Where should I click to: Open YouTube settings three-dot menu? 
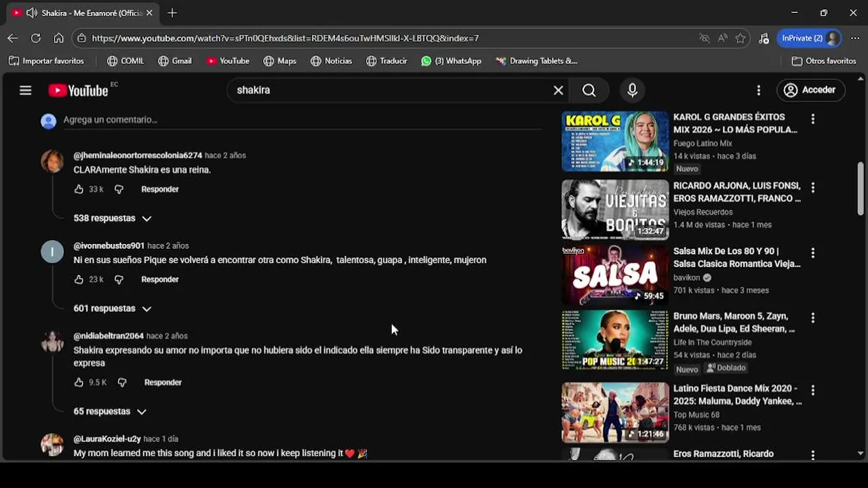point(758,90)
